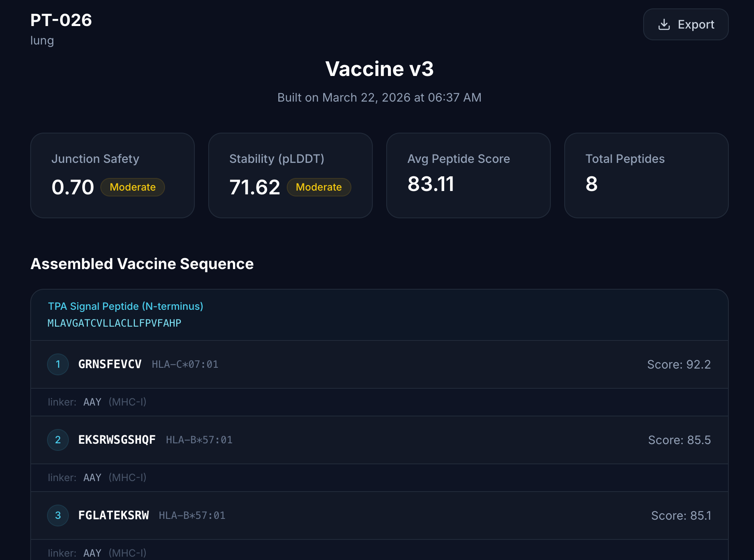The width and height of the screenshot is (754, 560).
Task: Select peptide EKSRWSGSHQF row
Action: point(380,440)
